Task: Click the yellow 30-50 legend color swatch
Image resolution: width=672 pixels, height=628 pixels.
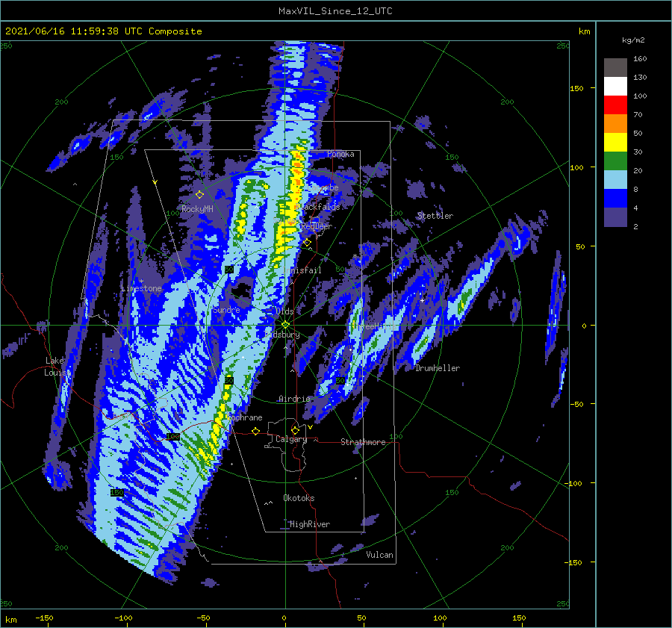Action: (x=615, y=143)
